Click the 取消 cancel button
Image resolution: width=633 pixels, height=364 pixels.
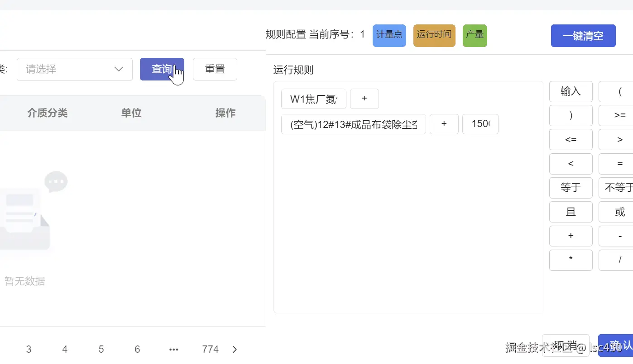(x=566, y=345)
